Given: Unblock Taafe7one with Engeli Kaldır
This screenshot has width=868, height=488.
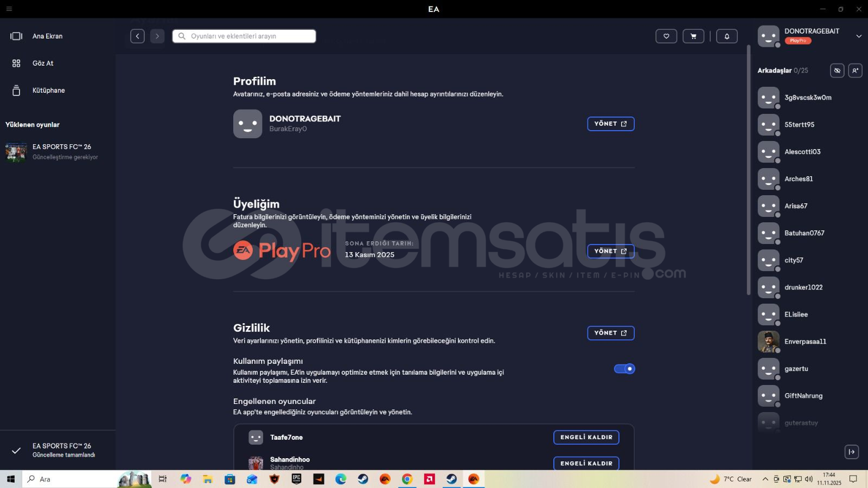Looking at the screenshot, I should [586, 438].
